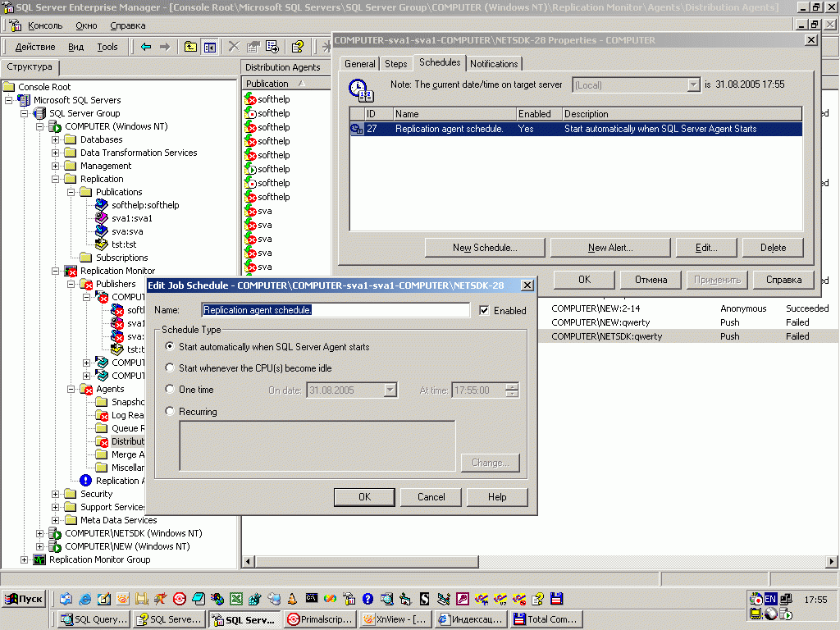Click the Delete X toolbar icon
The image size is (840, 630).
coord(234,47)
